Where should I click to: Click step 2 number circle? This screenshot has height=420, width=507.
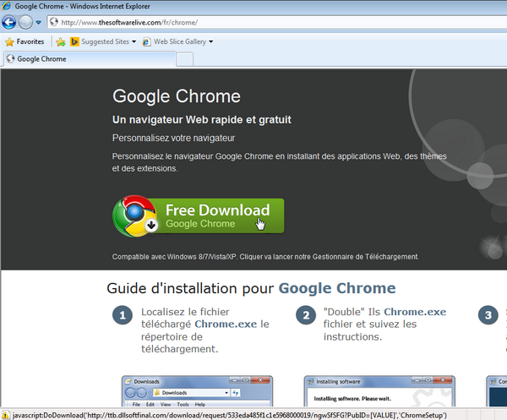(306, 315)
